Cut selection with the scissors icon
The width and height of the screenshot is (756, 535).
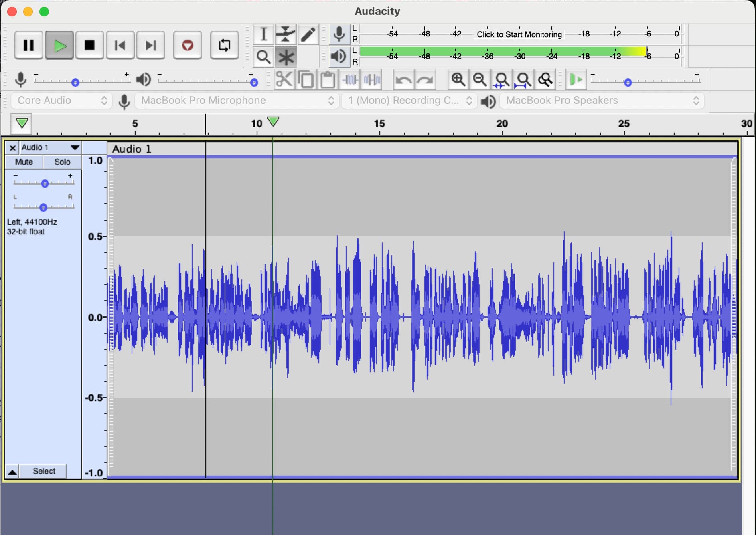(284, 79)
